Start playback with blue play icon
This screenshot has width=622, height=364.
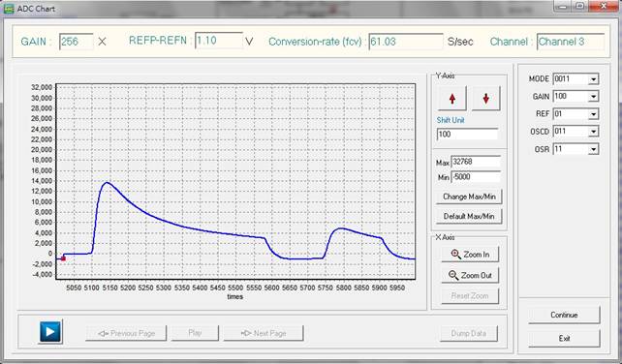(50, 331)
